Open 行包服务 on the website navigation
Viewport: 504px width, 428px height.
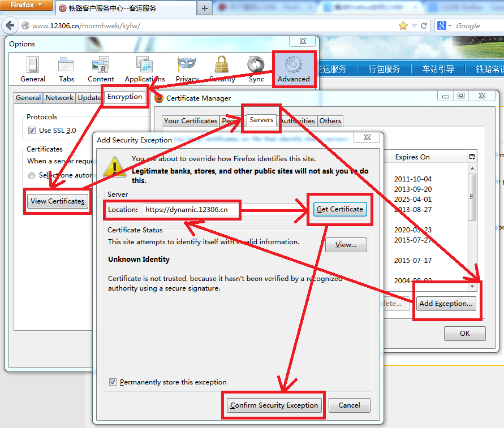pos(384,69)
